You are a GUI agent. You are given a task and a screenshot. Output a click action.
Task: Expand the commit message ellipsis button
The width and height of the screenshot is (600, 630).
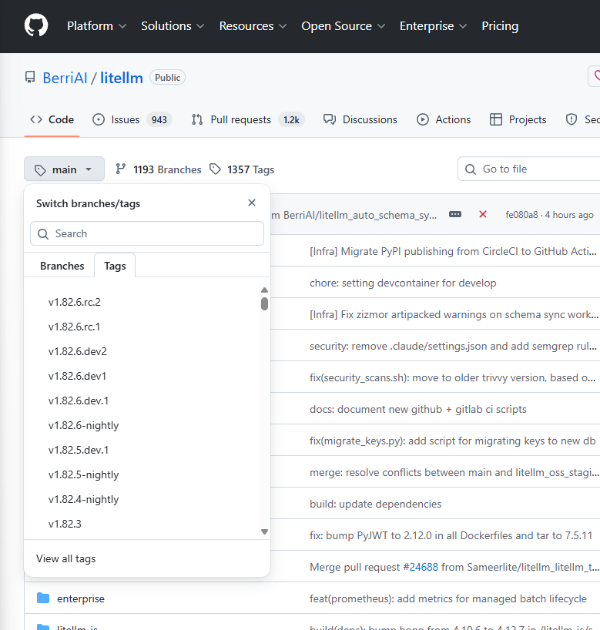click(x=455, y=215)
